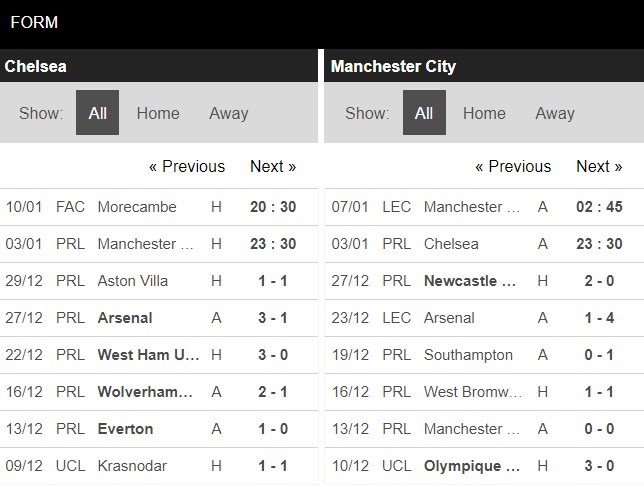Go to Manchester City's Previous matches
The height and width of the screenshot is (487, 644).
(513, 166)
